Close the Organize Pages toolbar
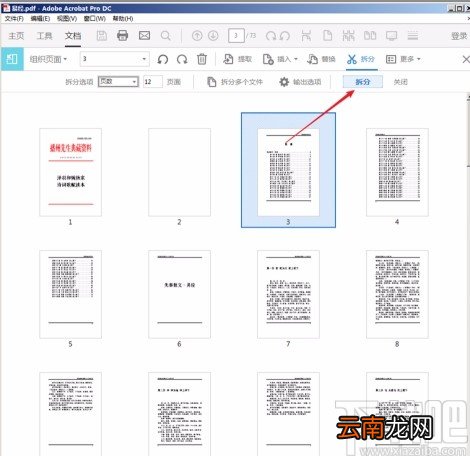Image resolution: width=470 pixels, height=456 pixels. (466, 59)
